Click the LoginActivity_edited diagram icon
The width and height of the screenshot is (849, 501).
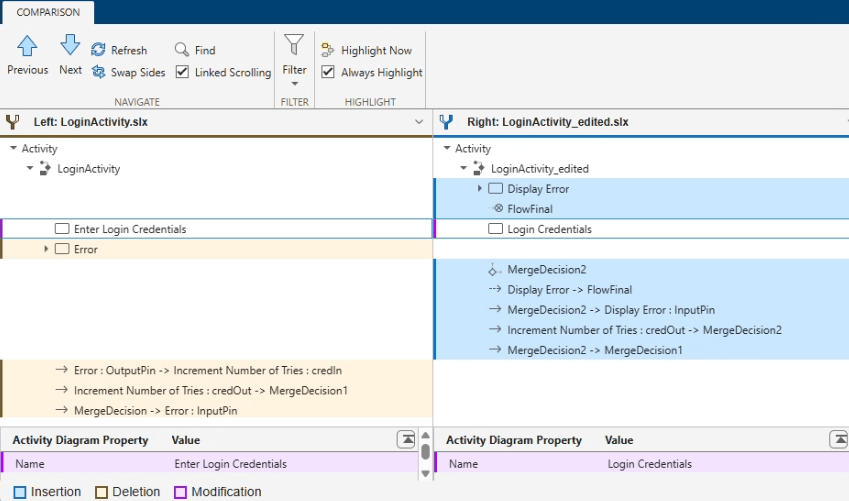click(479, 168)
